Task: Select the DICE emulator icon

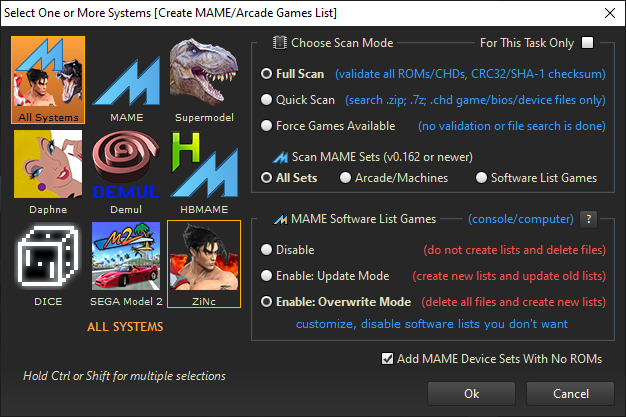Action: [x=48, y=256]
